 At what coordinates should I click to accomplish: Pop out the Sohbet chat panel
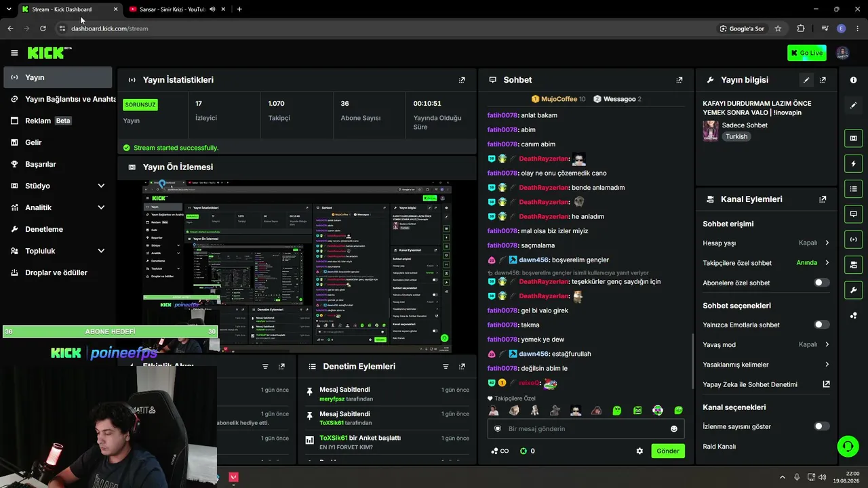click(679, 80)
